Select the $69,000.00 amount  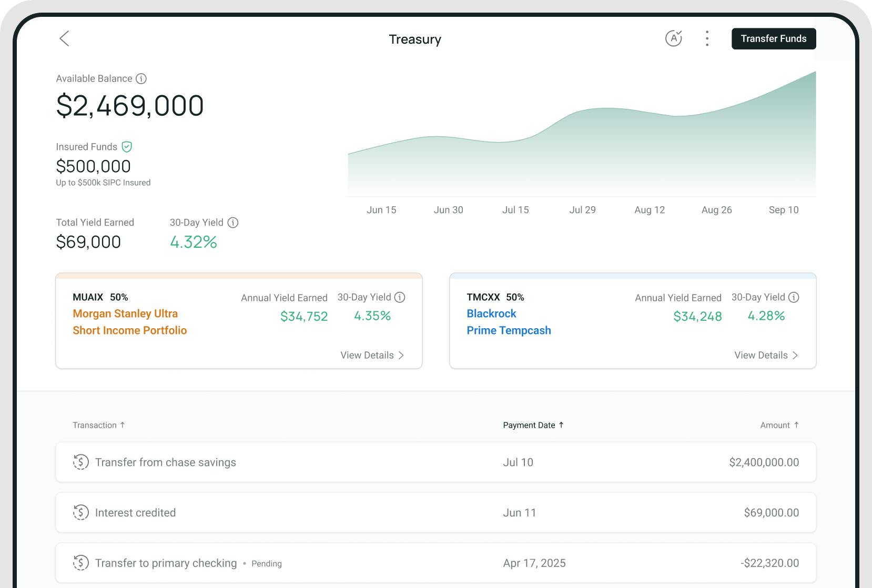771,513
